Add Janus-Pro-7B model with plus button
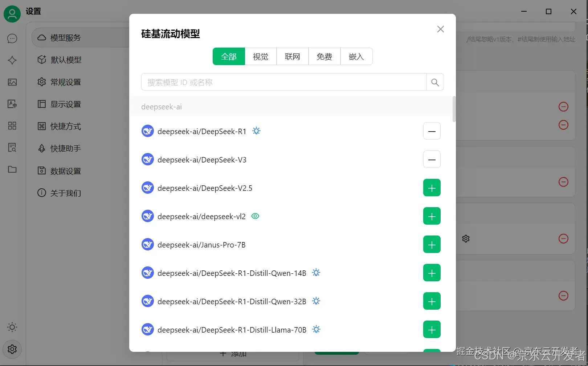Viewport: 588px width, 366px height. coord(432,245)
